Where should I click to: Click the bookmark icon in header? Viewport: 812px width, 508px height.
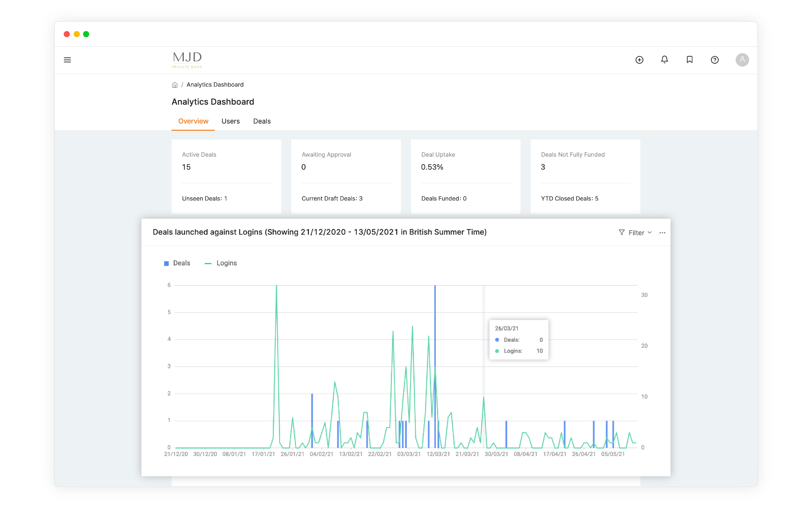tap(689, 60)
